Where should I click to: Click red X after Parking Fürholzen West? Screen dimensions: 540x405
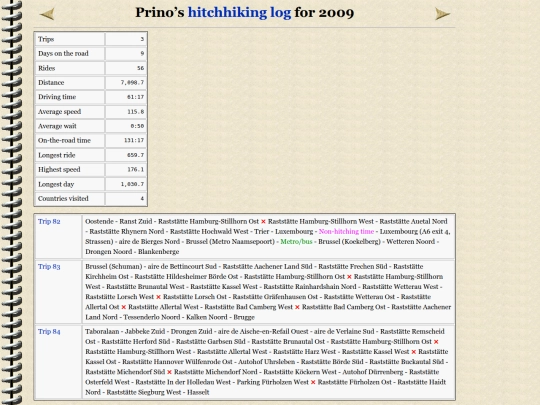pyautogui.click(x=313, y=382)
